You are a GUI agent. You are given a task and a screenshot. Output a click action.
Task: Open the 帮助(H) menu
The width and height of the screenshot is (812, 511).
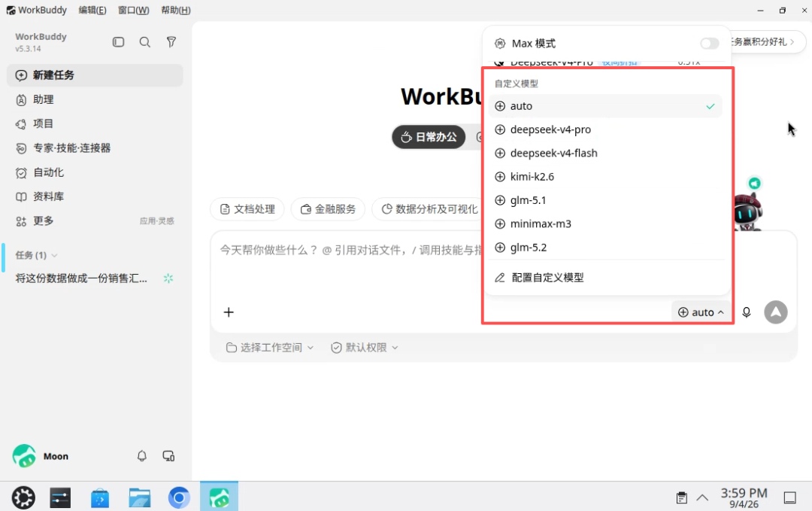(175, 11)
